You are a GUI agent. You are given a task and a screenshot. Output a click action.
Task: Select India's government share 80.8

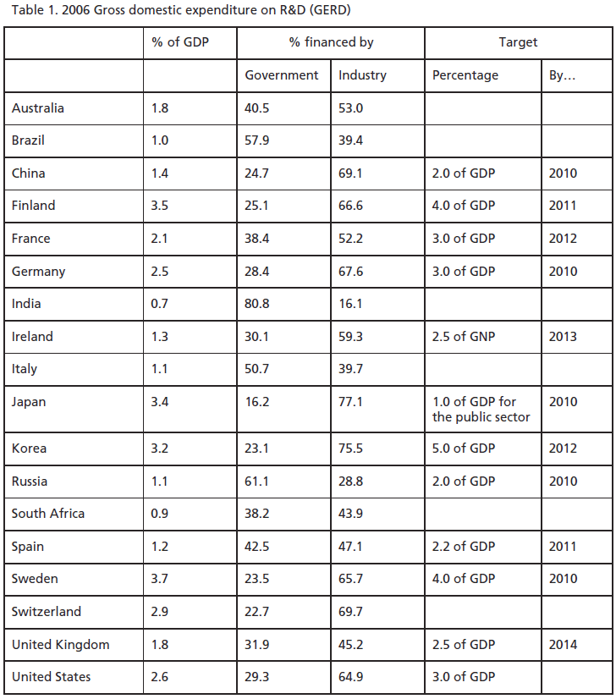point(256,303)
